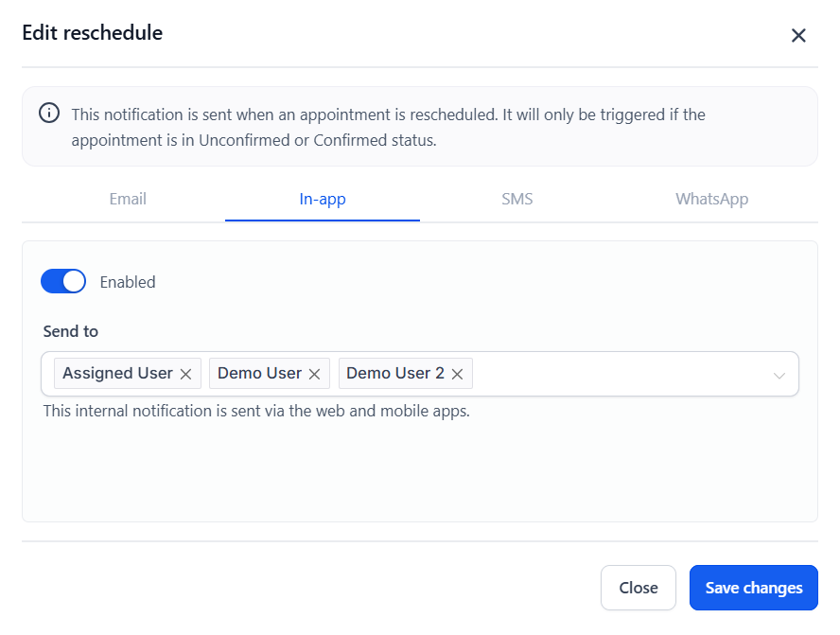Click the Demo User tag text
Viewport: 840px width, 635px height.
tap(259, 373)
